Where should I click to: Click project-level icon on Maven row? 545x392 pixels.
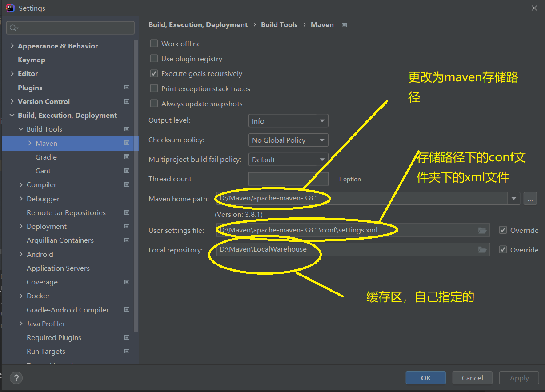pos(127,143)
